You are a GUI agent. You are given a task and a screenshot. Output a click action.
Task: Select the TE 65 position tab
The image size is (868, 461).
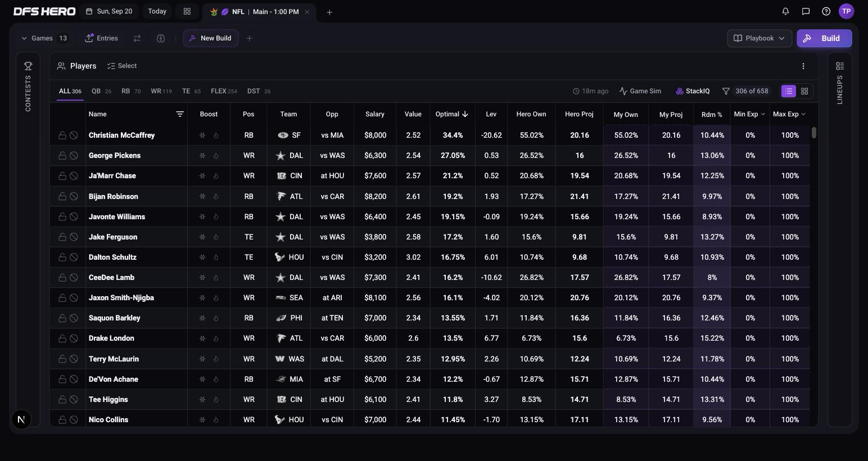click(x=191, y=91)
